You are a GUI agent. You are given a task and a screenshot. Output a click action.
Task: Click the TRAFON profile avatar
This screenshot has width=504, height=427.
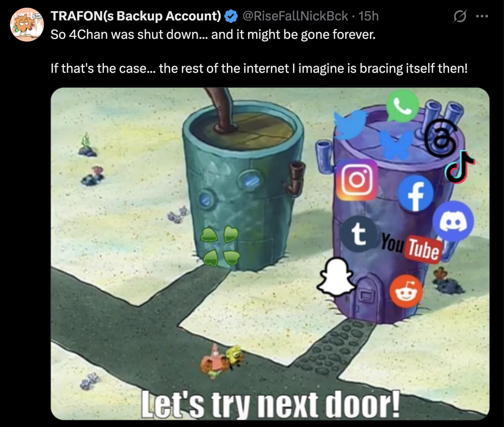tap(27, 25)
